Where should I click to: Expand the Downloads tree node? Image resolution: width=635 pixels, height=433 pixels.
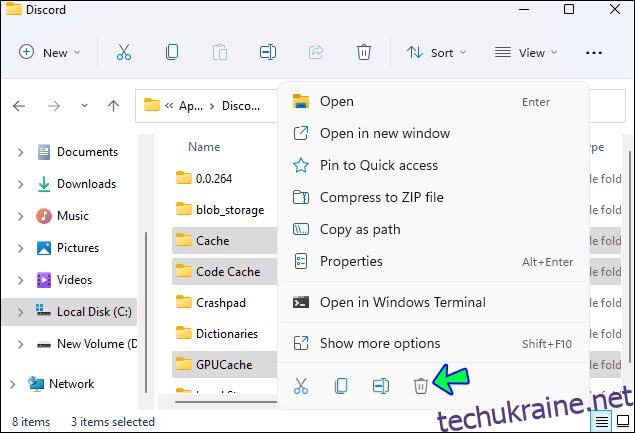[x=20, y=184]
